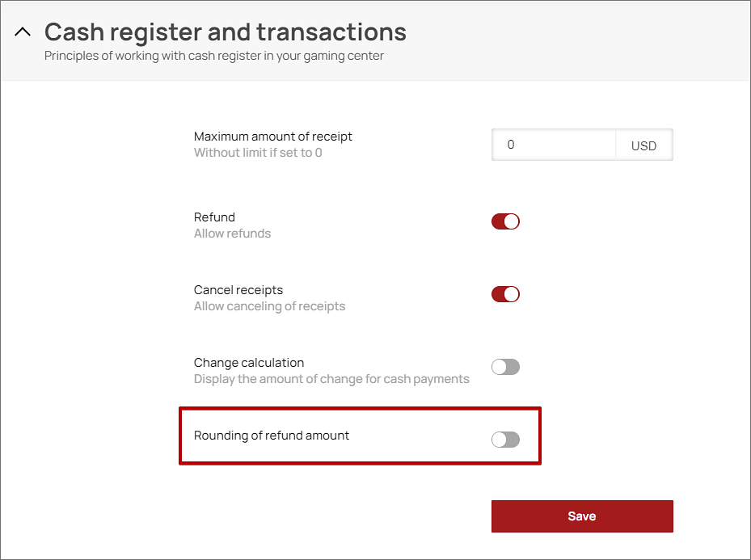Screen dimensions: 751x560
Task: Collapse the Cash register and transactions section
Action: (22, 31)
